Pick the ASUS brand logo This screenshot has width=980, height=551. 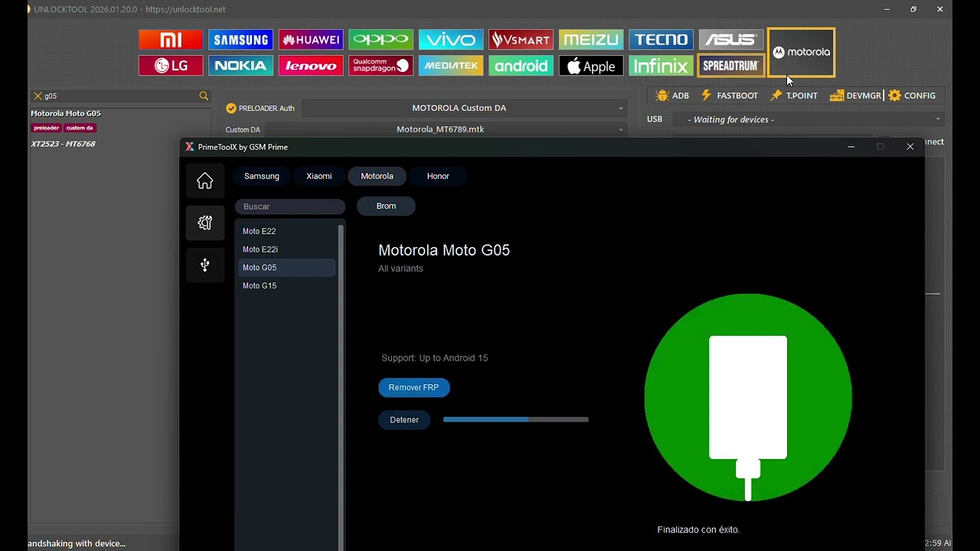point(731,40)
